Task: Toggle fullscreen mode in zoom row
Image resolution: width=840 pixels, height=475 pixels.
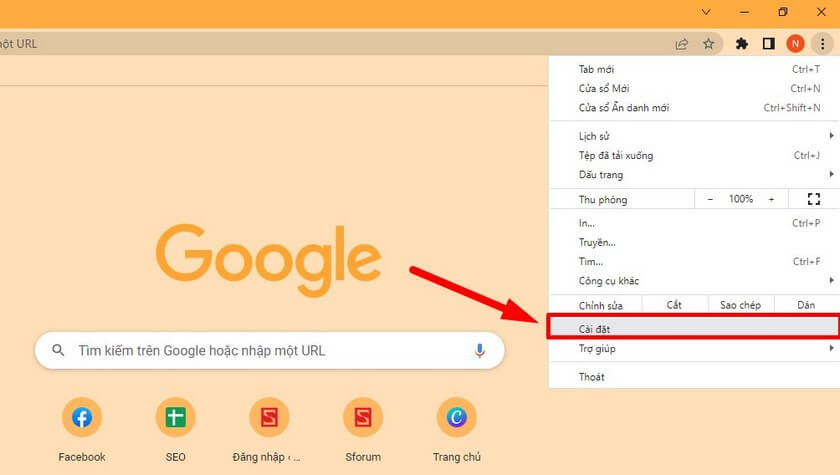Action: (x=813, y=199)
